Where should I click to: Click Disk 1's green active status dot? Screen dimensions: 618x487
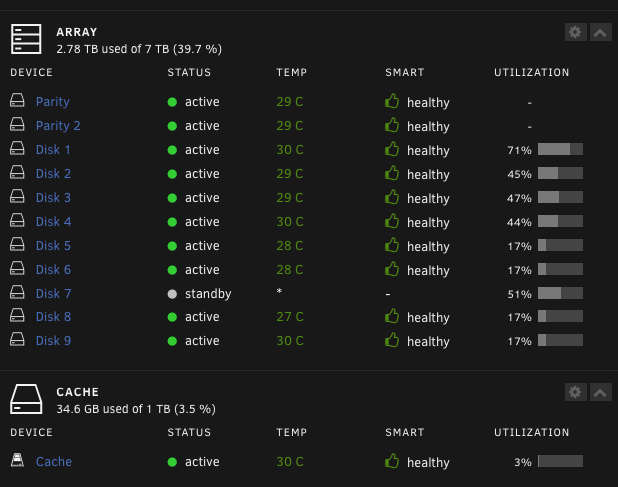coord(172,150)
